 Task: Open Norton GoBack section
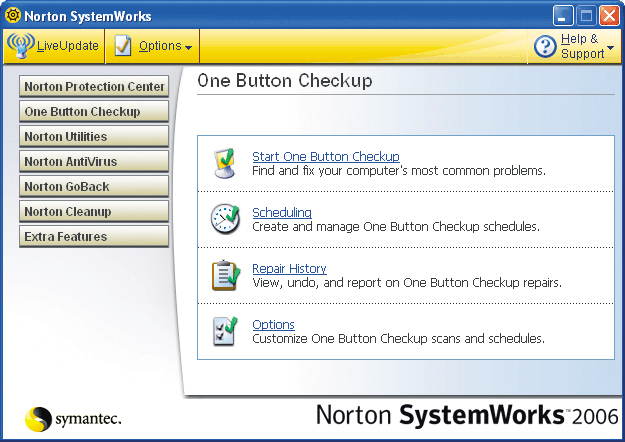[94, 187]
